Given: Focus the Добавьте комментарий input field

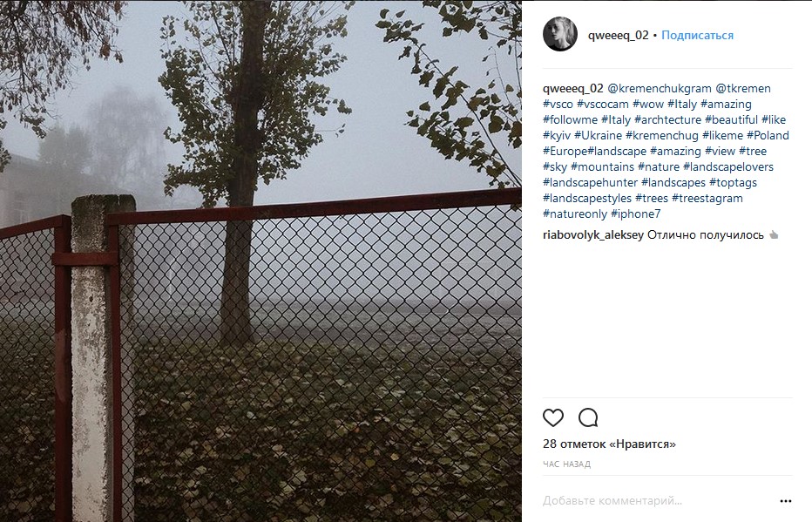Looking at the screenshot, I should click(x=658, y=501).
